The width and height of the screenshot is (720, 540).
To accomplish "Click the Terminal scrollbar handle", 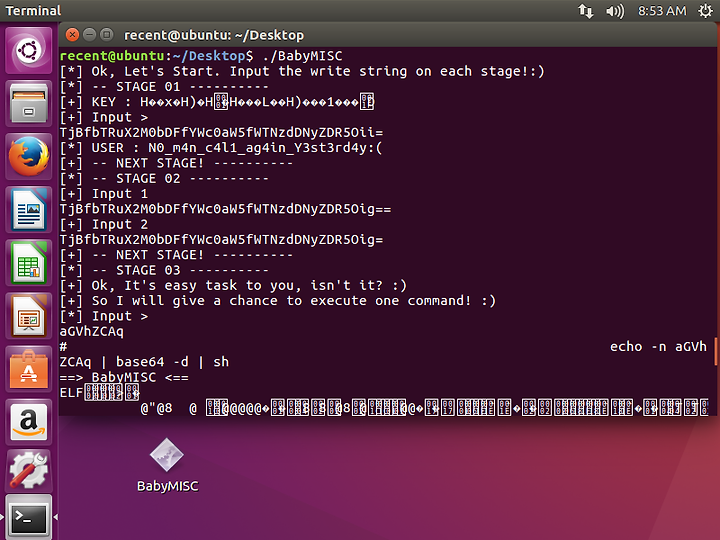I will (x=715, y=351).
